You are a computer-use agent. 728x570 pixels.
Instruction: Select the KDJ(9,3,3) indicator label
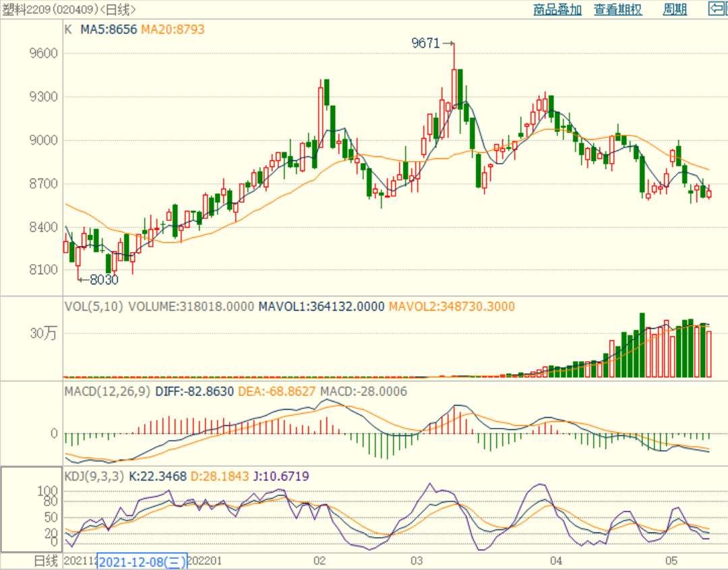point(92,477)
